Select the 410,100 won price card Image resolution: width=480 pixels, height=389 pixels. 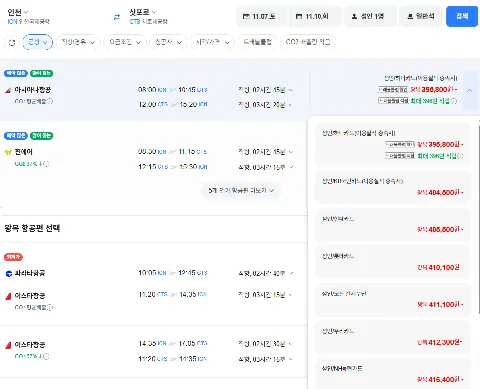pos(393,262)
